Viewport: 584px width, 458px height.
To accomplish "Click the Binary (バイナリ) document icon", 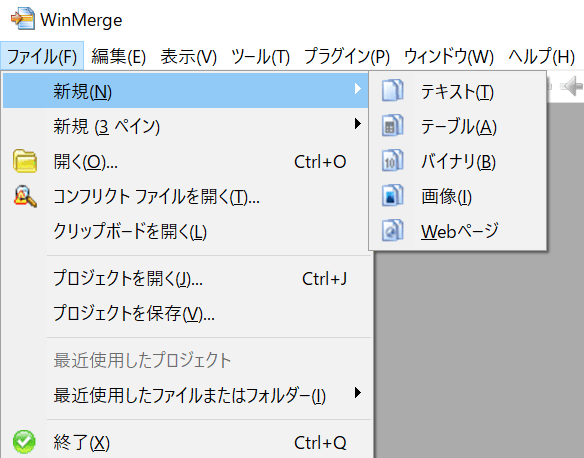I will (x=393, y=160).
